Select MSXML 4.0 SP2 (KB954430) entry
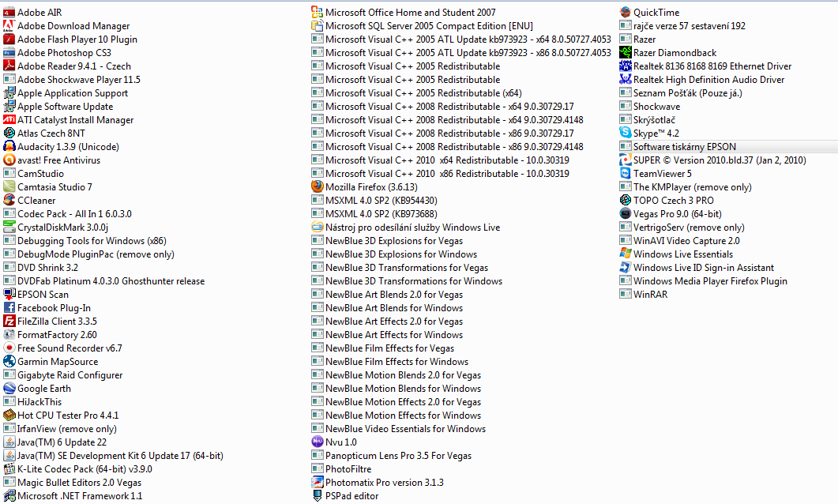 (374, 200)
